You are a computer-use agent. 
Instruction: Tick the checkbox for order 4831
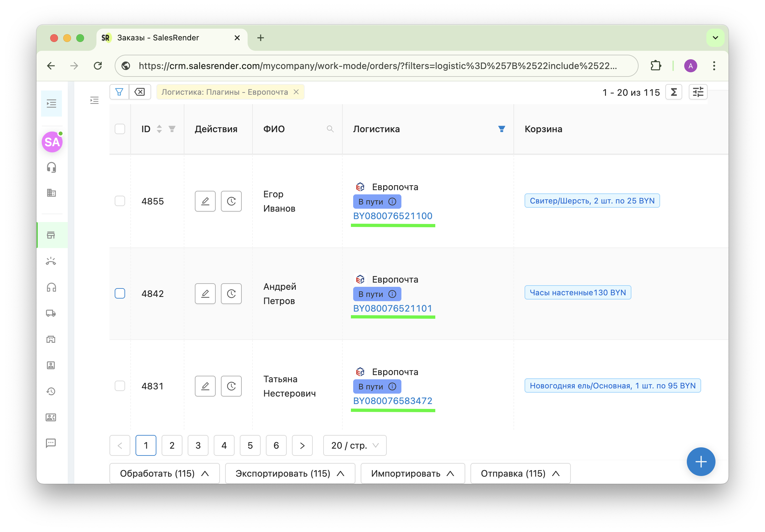tap(120, 386)
